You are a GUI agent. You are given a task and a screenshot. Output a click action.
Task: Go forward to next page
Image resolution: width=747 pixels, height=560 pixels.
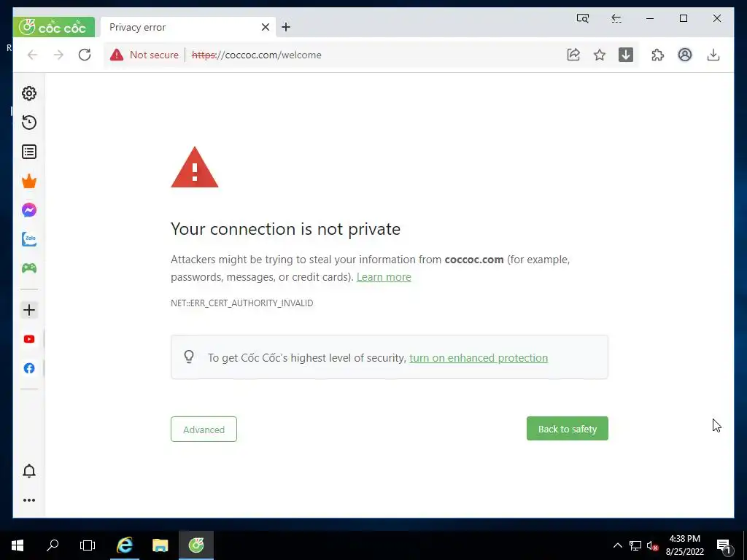(58, 55)
